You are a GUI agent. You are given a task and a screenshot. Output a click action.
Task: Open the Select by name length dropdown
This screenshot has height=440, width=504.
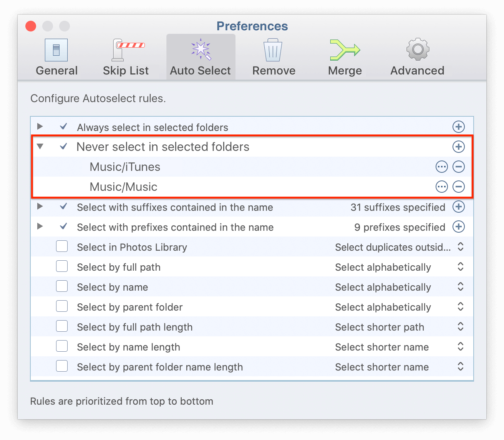400,347
